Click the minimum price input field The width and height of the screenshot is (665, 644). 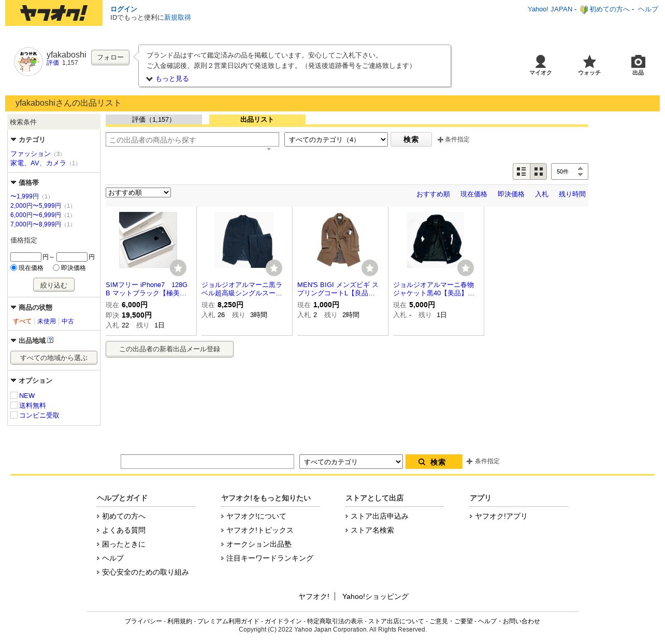coord(26,257)
